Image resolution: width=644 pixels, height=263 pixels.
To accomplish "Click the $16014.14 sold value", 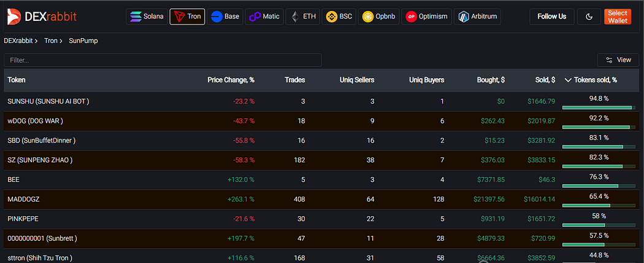I will [x=540, y=199].
